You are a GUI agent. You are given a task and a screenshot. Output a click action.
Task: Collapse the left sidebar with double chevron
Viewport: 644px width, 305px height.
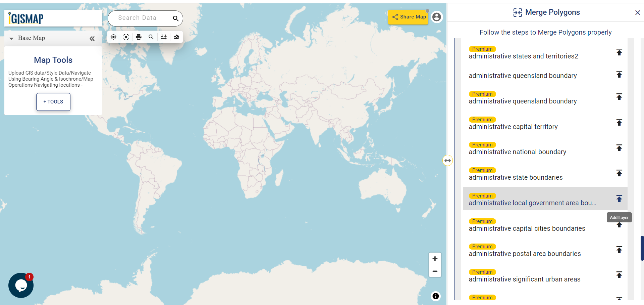pyautogui.click(x=92, y=39)
